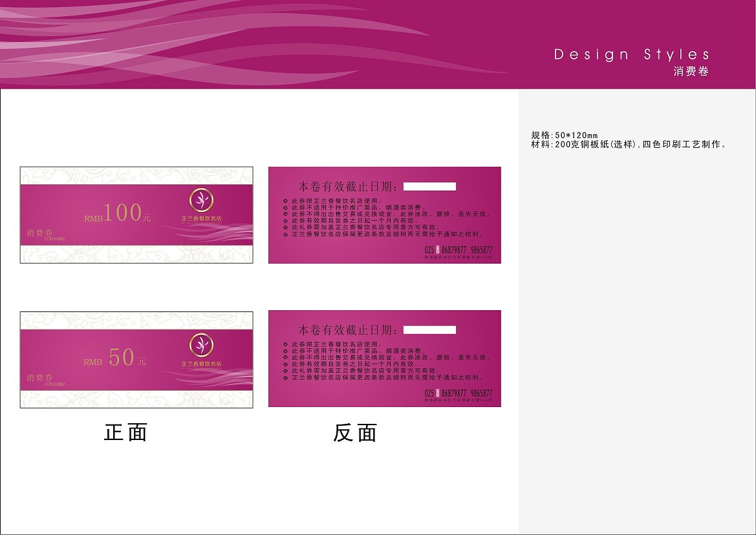Click '本卷有效截止日期' on the upper back card

click(348, 186)
